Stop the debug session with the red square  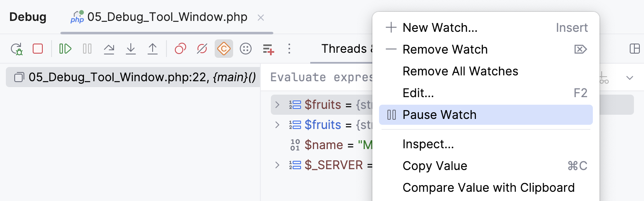click(38, 49)
